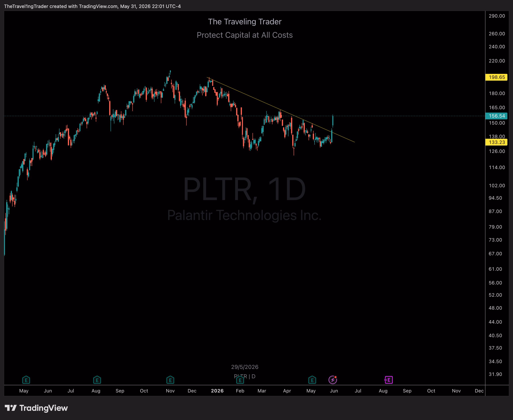This screenshot has height=420, width=513.
Task: Open the purple lightning event marker
Action: tap(333, 380)
